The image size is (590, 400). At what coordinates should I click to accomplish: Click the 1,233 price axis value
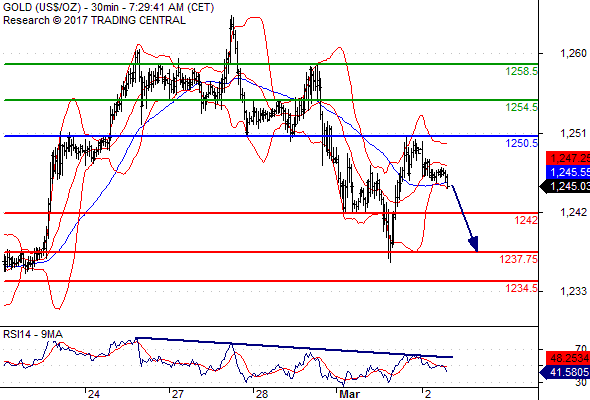click(x=573, y=291)
